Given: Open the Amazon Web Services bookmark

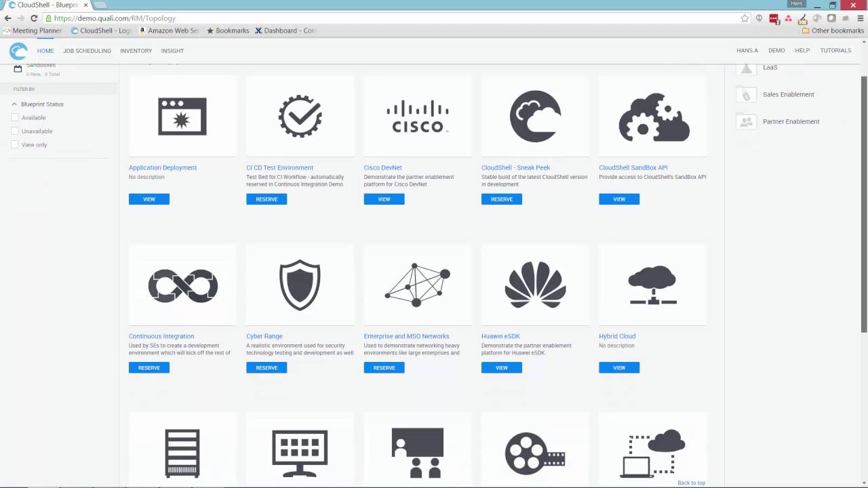Looking at the screenshot, I should [x=169, y=30].
